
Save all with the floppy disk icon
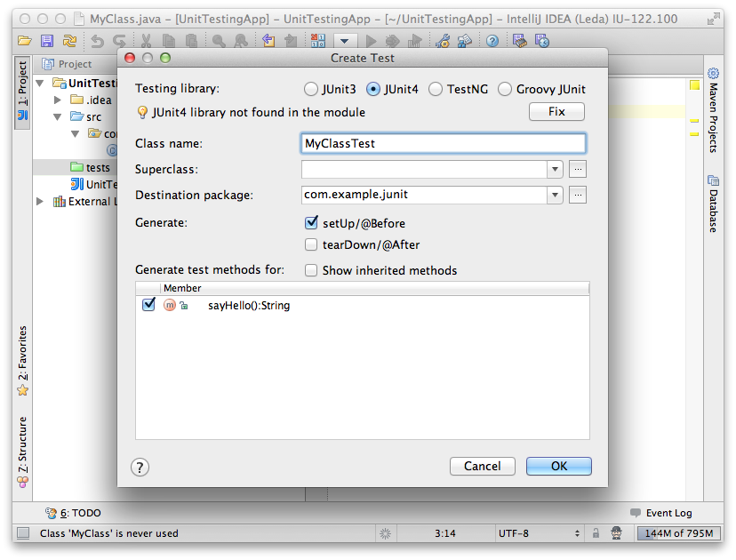coord(47,41)
